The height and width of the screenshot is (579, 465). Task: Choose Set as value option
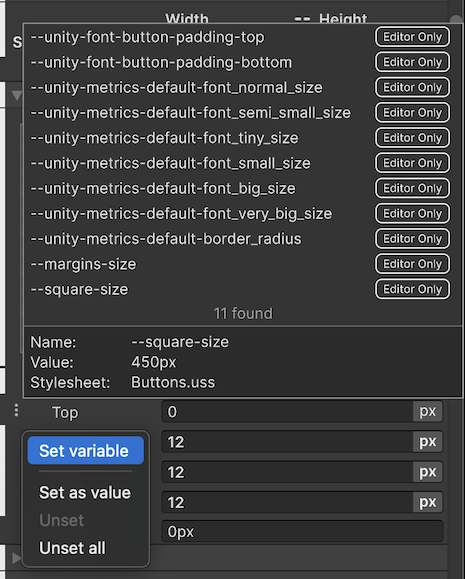click(85, 493)
